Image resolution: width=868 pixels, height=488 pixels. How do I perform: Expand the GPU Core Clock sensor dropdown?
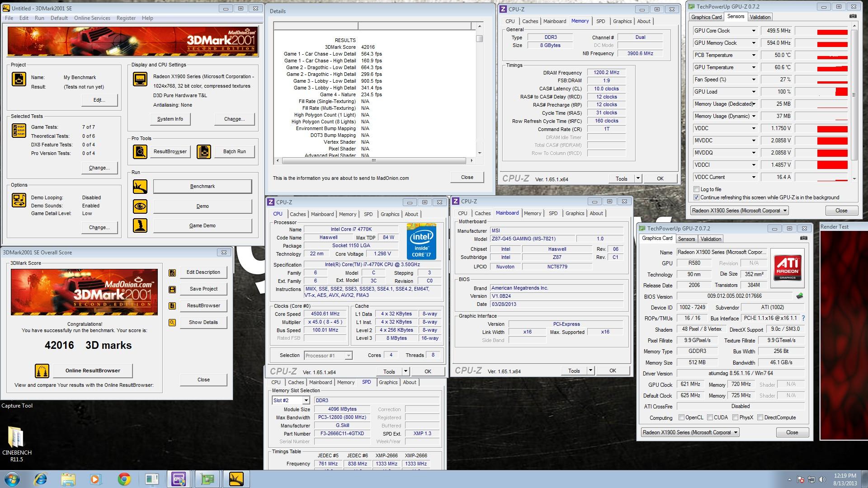tap(753, 31)
